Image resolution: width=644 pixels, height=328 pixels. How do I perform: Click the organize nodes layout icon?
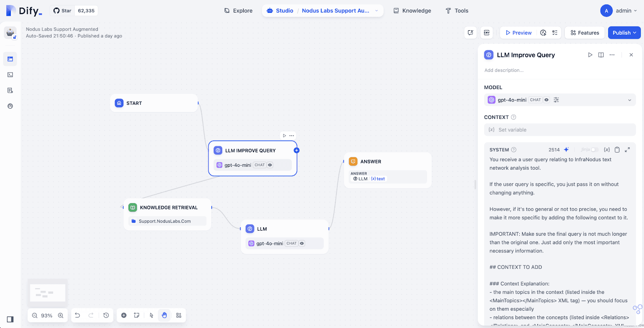179,316
